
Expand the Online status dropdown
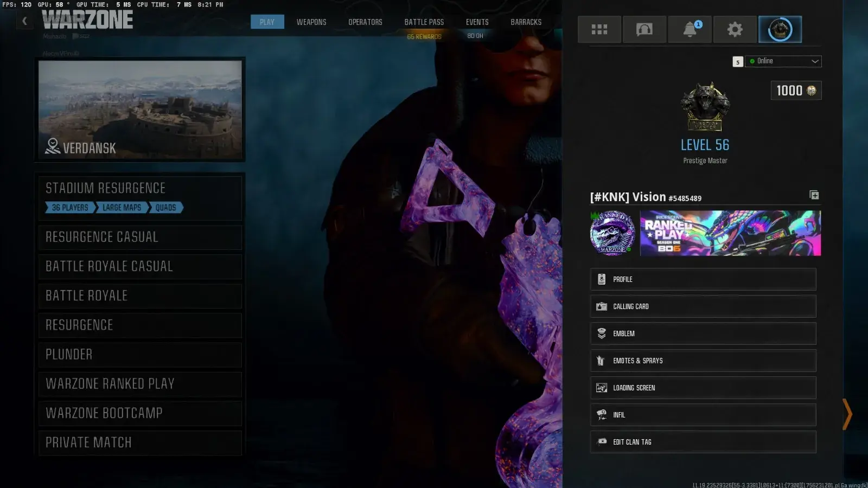[783, 61]
